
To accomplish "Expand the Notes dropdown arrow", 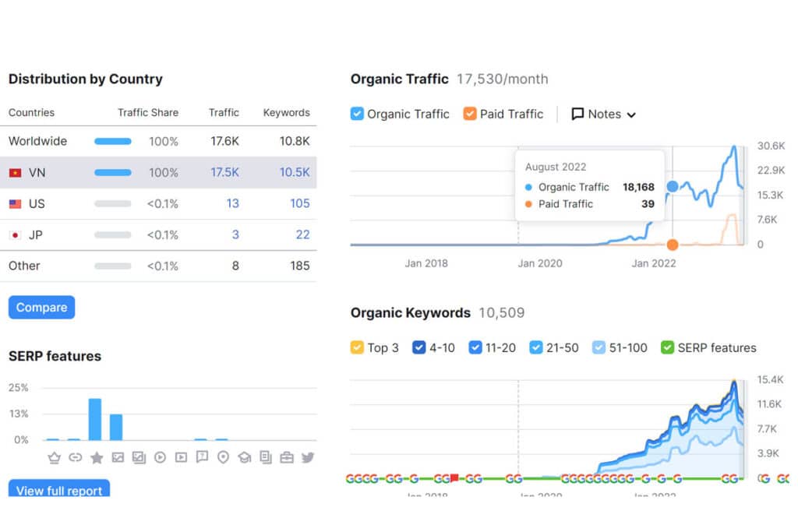I will [x=631, y=115].
